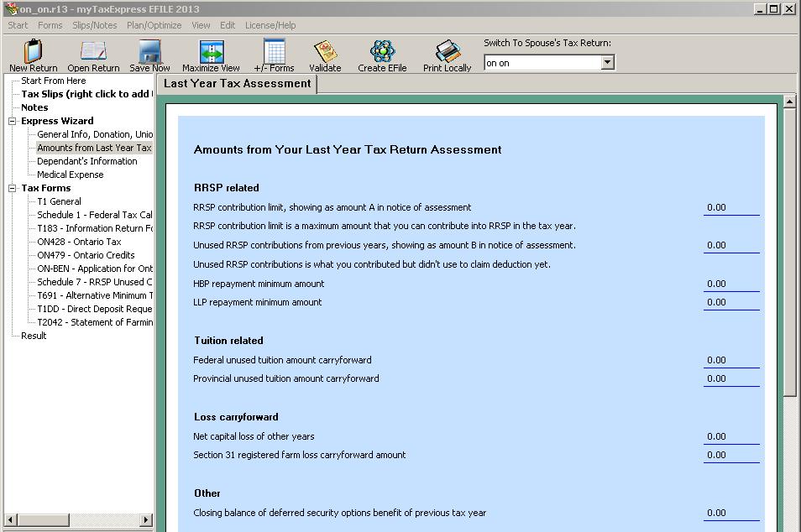This screenshot has width=801, height=532.
Task: Select Tax Slips tree item
Action: click(x=86, y=94)
